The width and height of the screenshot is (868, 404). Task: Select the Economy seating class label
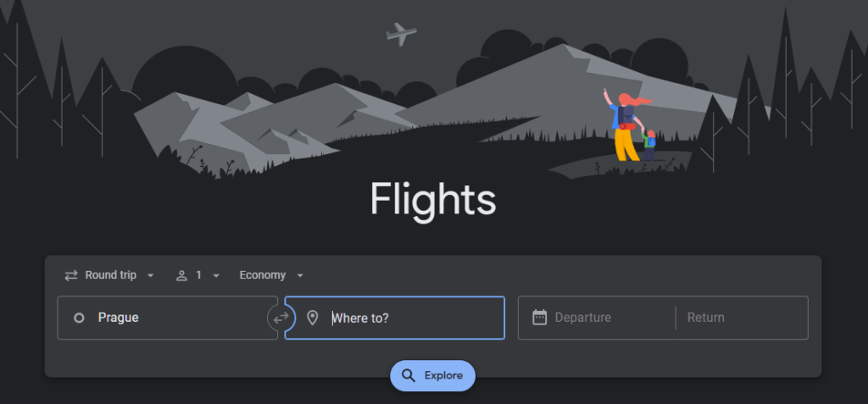263,275
